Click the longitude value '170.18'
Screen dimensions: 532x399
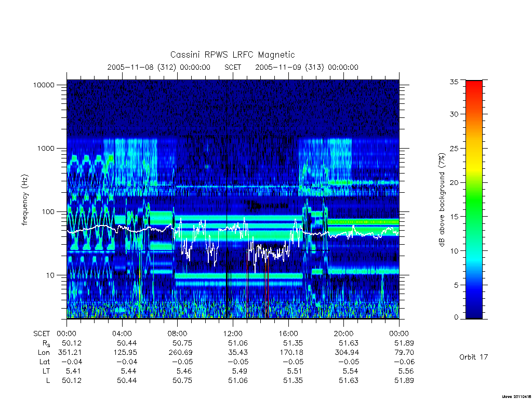point(291,353)
